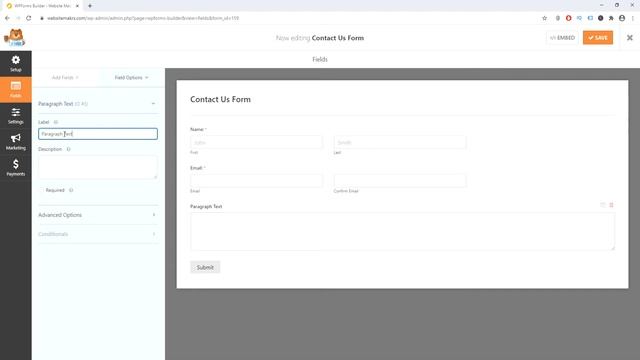Open the Marketing megaphone section
This screenshot has height=360, width=640.
16,142
